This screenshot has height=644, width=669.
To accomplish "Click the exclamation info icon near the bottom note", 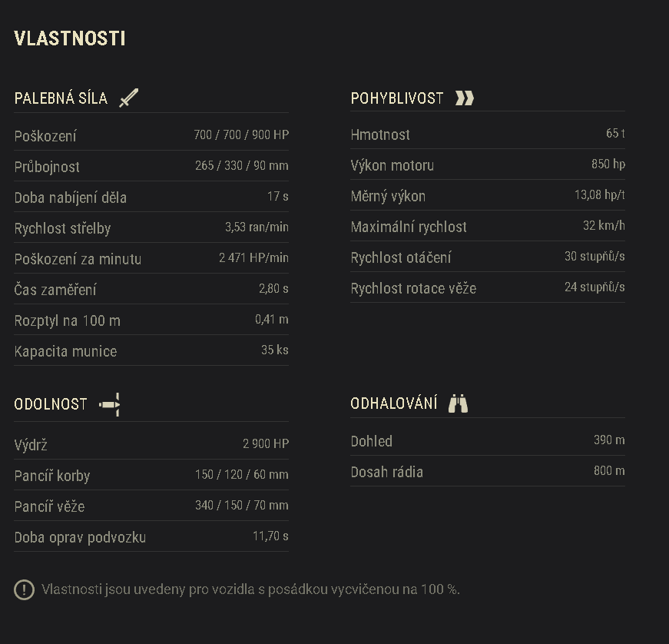I will (24, 590).
